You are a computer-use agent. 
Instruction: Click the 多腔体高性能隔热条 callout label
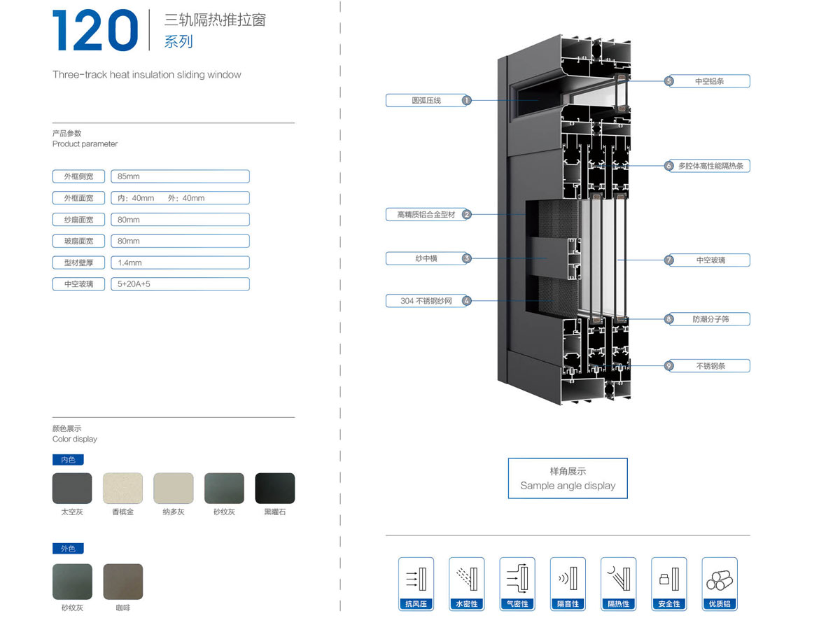710,166
